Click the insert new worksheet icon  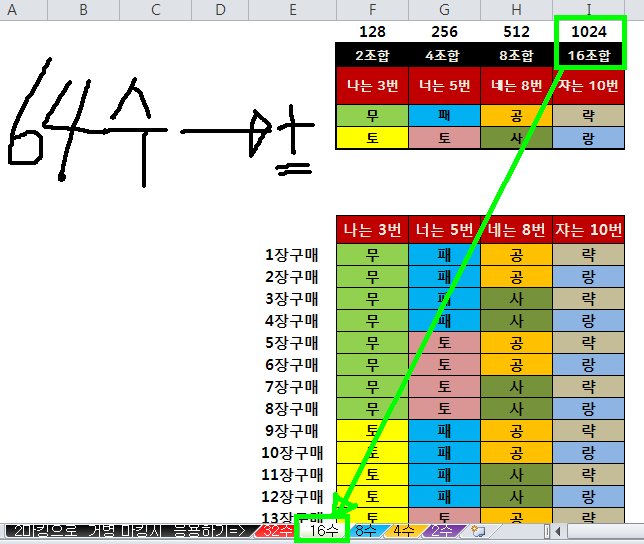(x=478, y=531)
